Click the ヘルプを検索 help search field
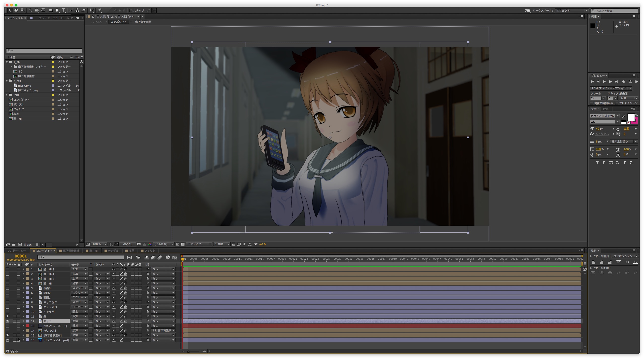The image size is (644, 359). tap(614, 10)
